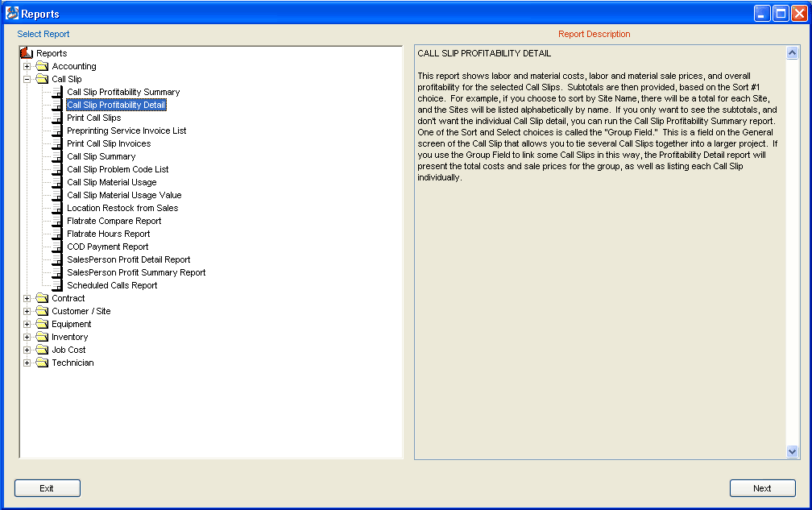Collapse the Call Slip folder node

27,79
